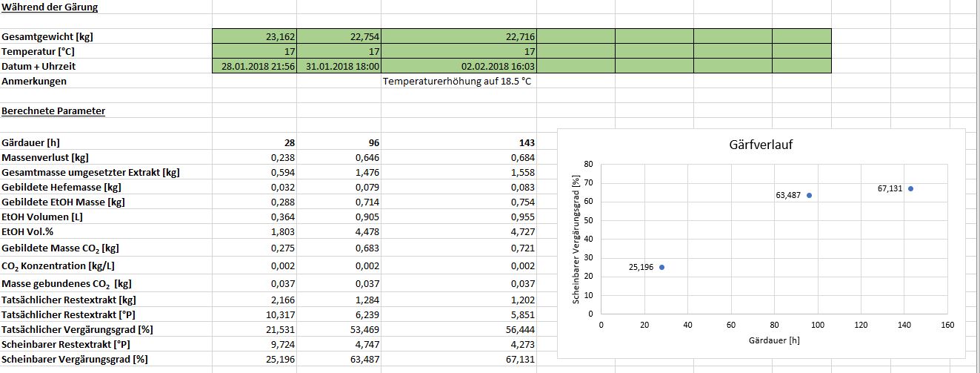Select the Gesamtgewicht cell with value 22,754
Viewport: 980px width, 373px height.
(x=339, y=36)
